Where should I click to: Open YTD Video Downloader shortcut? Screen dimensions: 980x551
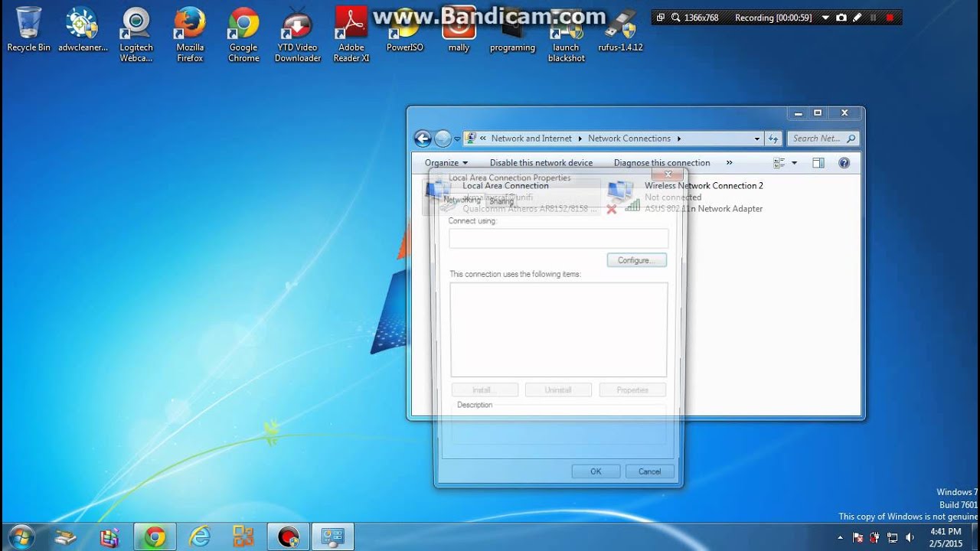point(298,36)
